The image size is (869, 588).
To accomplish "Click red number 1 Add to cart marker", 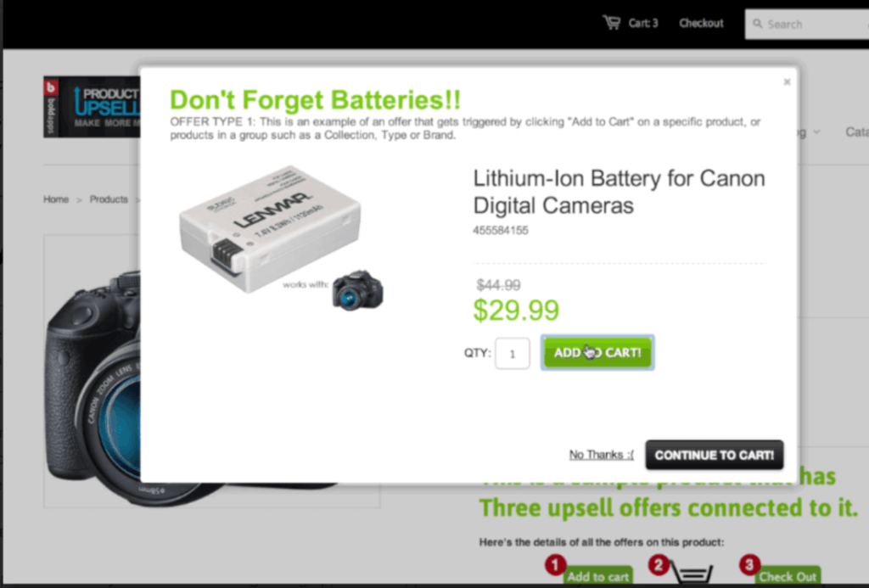I will tap(555, 565).
